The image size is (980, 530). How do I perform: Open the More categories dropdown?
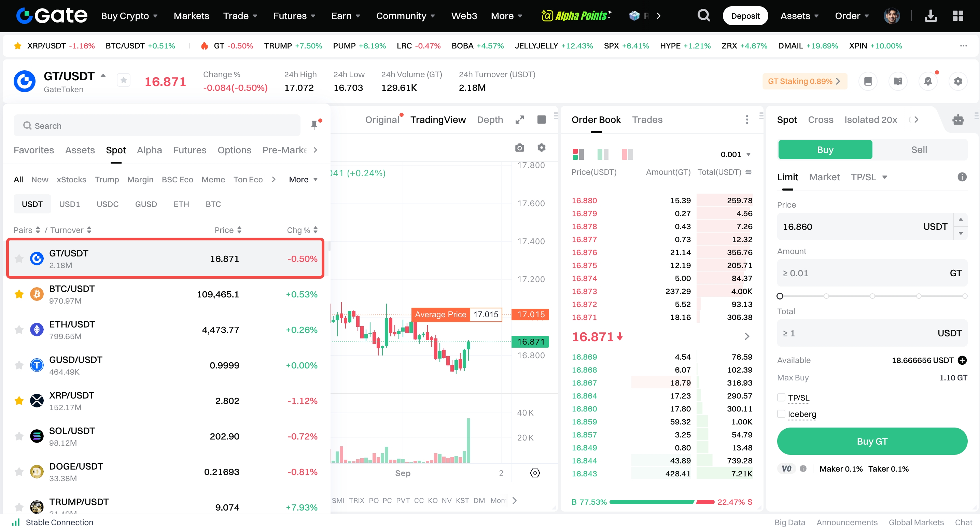pyautogui.click(x=303, y=180)
